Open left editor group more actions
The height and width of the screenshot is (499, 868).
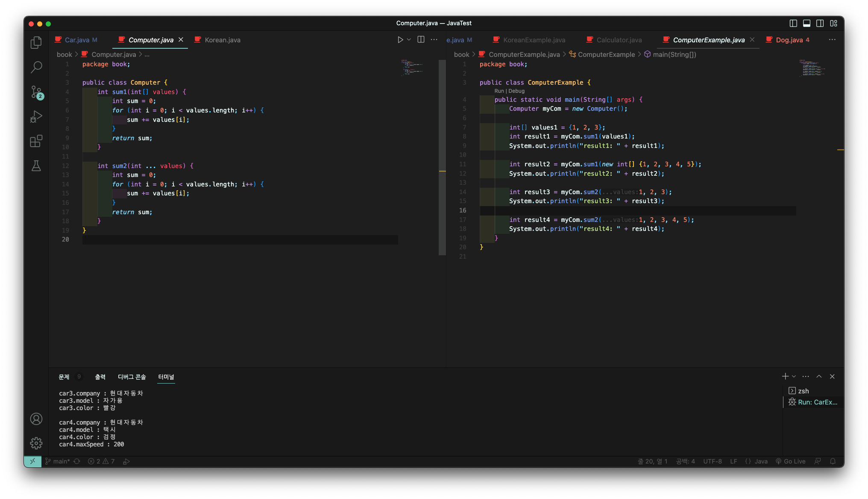(x=434, y=40)
